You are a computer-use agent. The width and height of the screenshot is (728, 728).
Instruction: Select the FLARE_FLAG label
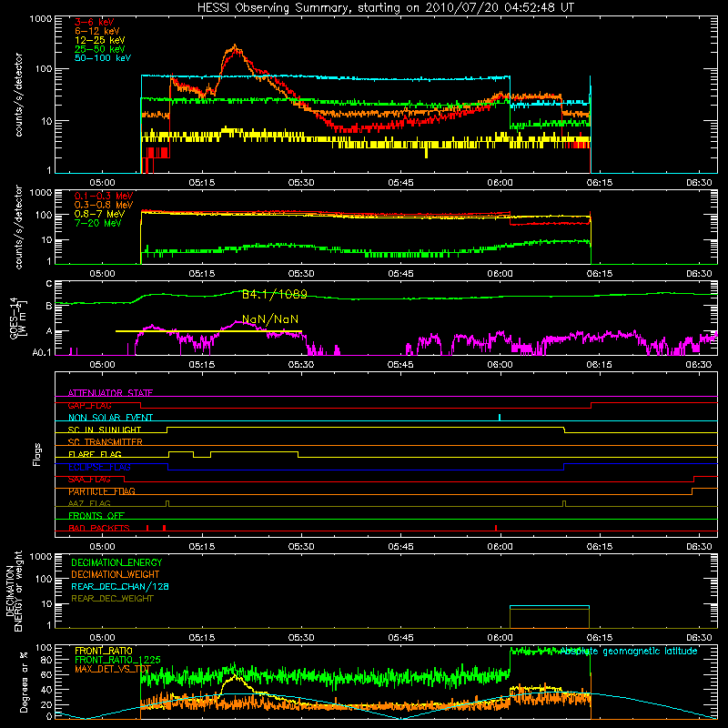(95, 454)
